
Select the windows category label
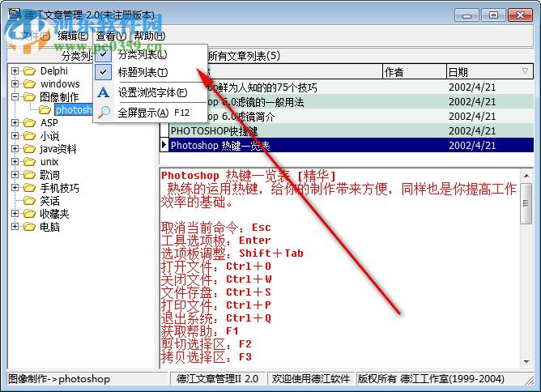click(x=60, y=84)
